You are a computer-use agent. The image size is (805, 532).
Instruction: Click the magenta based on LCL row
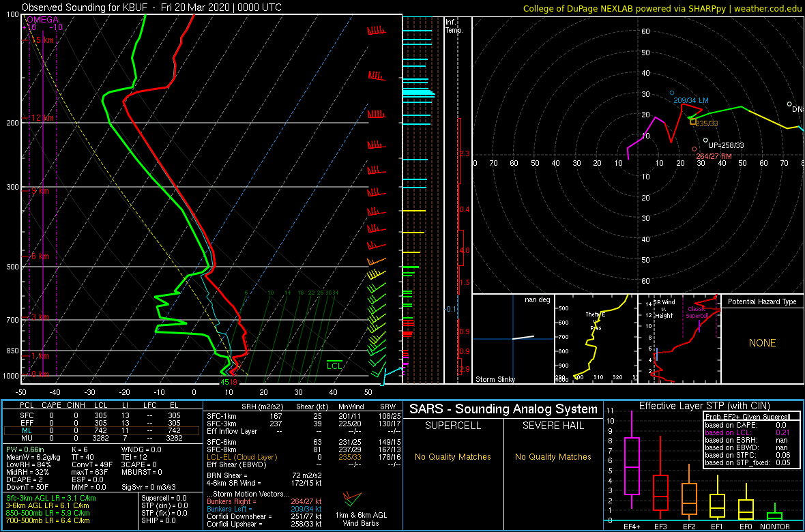[x=748, y=433]
